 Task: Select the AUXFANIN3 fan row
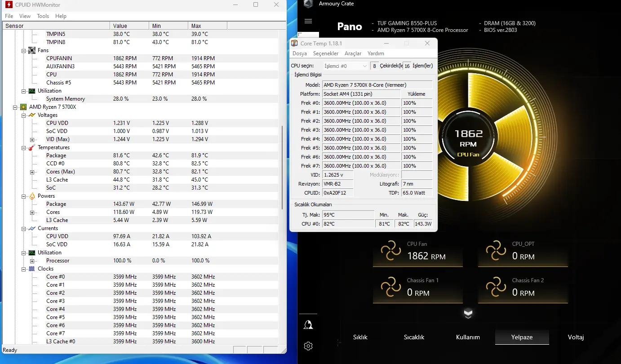(x=141, y=67)
